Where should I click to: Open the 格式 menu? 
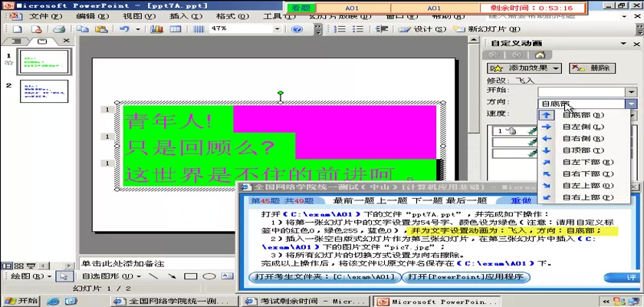(x=233, y=16)
